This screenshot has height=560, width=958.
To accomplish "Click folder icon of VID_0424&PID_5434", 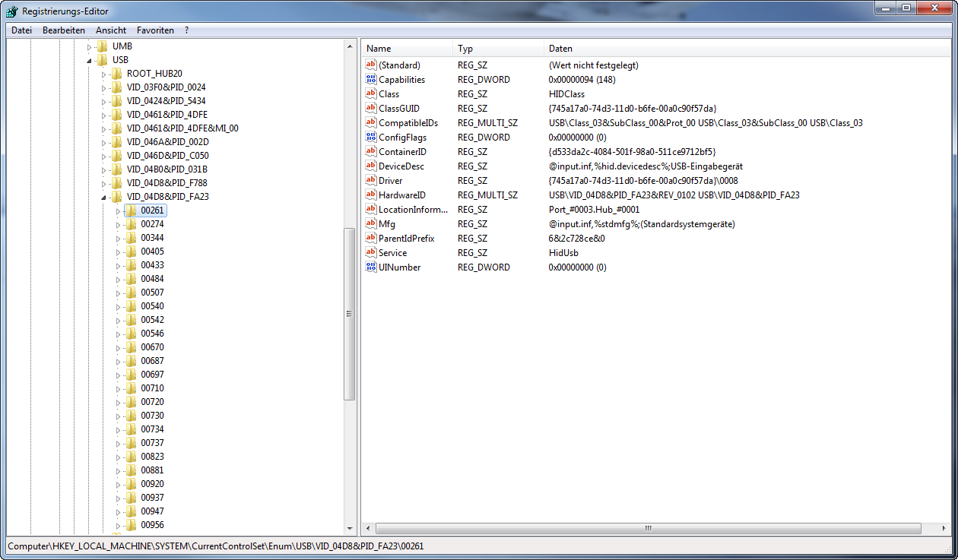I will [x=116, y=101].
